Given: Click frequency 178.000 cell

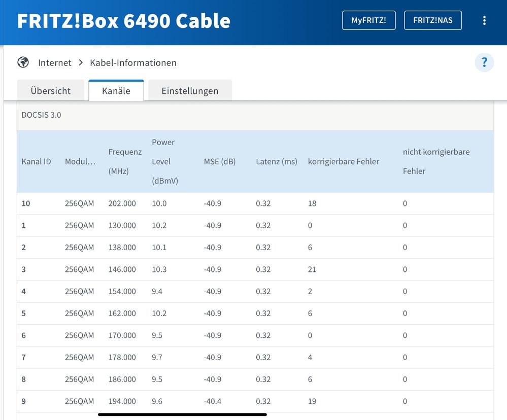Looking at the screenshot, I should point(122,357).
